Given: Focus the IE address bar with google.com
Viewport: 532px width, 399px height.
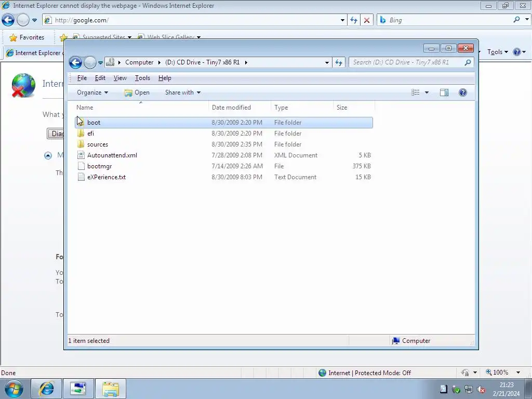Looking at the screenshot, I should coord(195,20).
